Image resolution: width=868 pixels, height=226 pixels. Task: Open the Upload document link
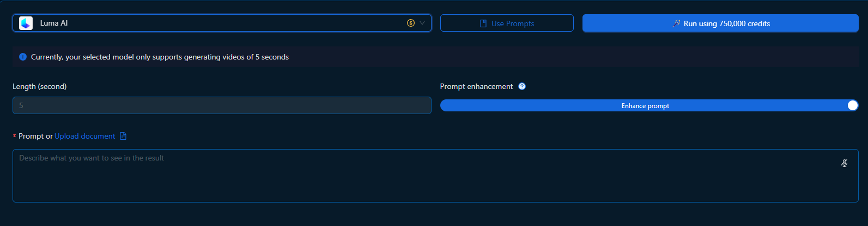84,136
